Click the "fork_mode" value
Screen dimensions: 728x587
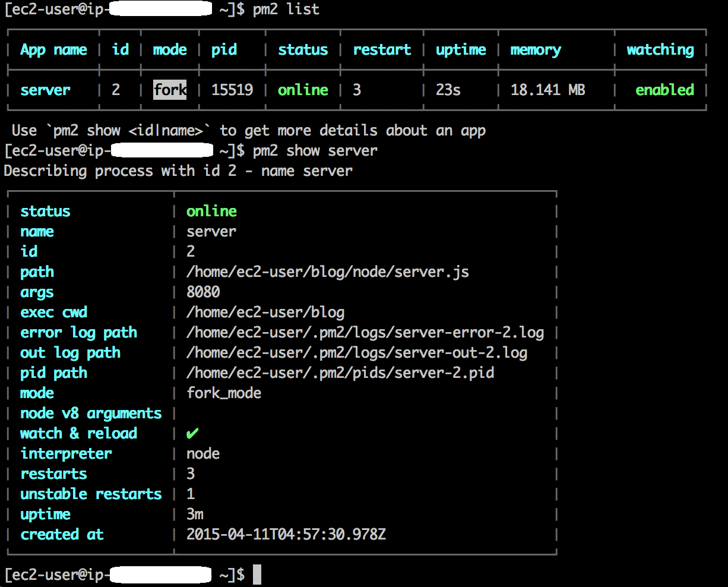[x=224, y=393]
